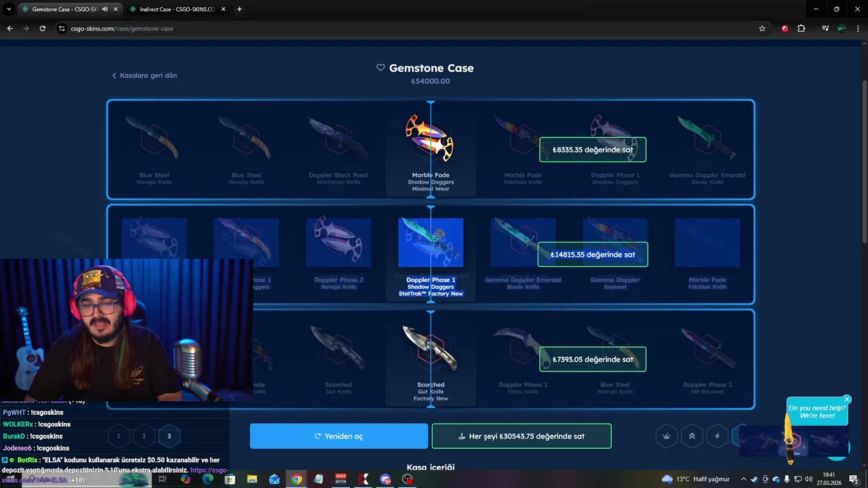The image size is (868, 488).
Task: Go back in browser history
Action: [9, 28]
